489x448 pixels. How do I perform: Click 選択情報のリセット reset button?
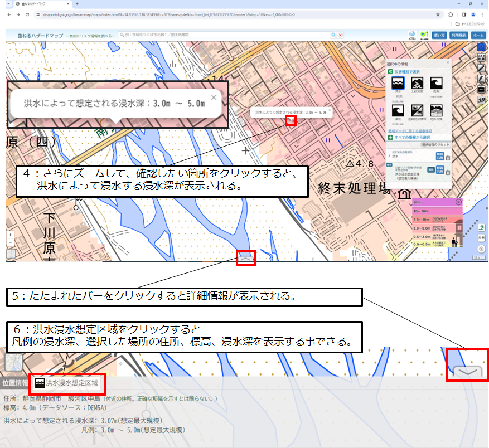(435, 145)
